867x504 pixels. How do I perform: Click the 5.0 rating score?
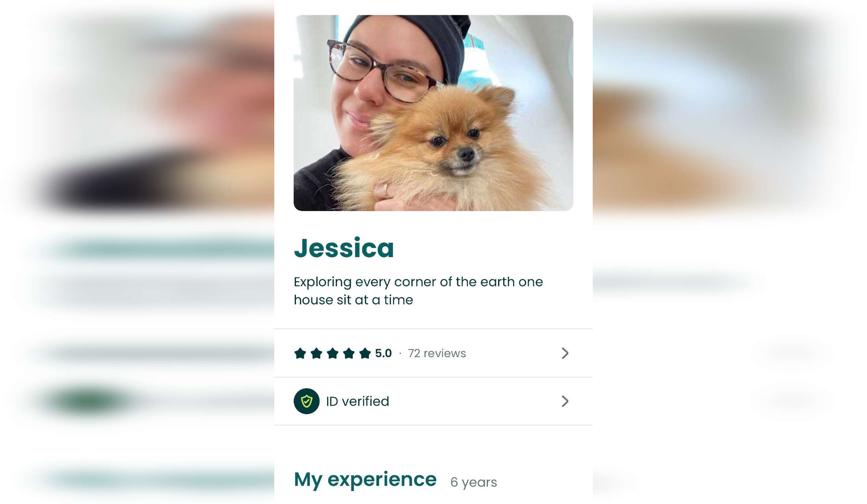[x=383, y=353]
